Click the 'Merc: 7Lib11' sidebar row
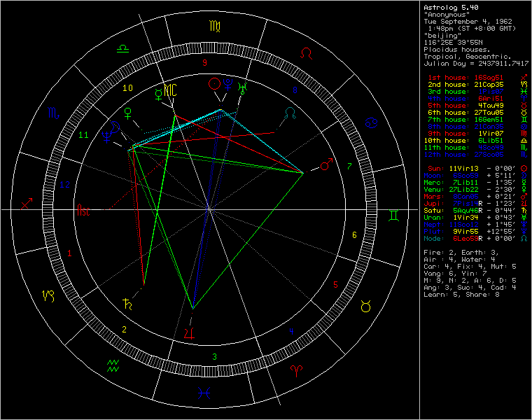532x420 pixels. [x=476, y=183]
